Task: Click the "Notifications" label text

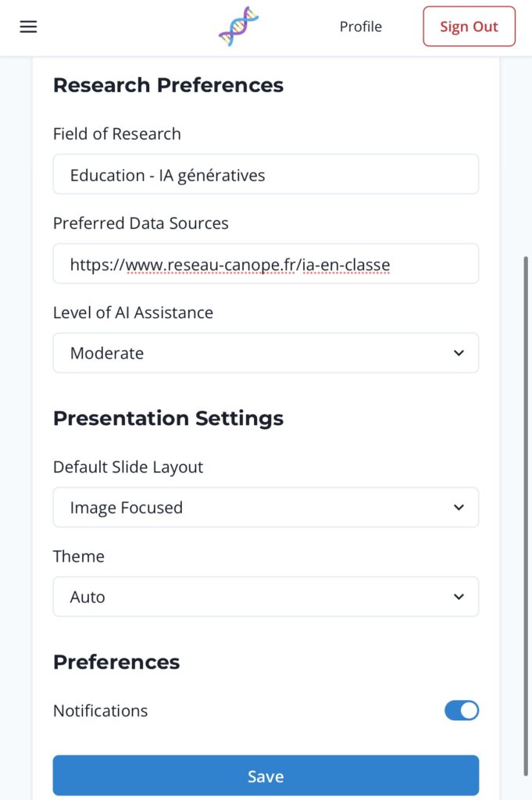Action: [x=100, y=711]
